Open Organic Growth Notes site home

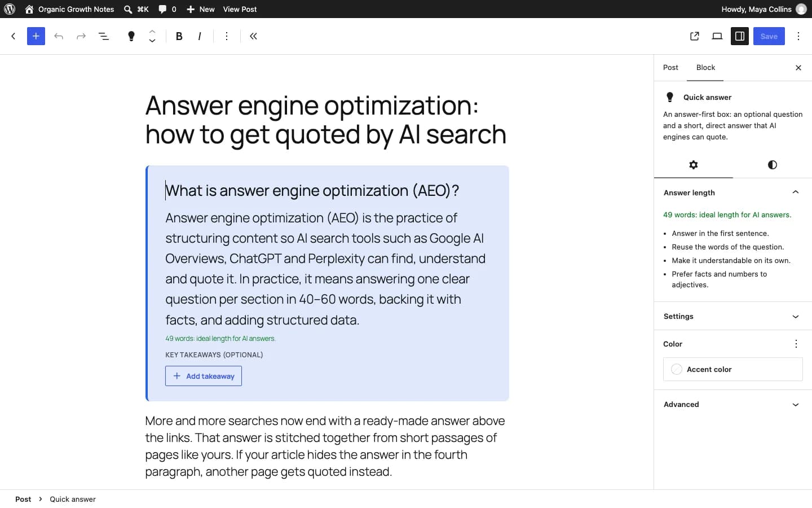pyautogui.click(x=69, y=9)
